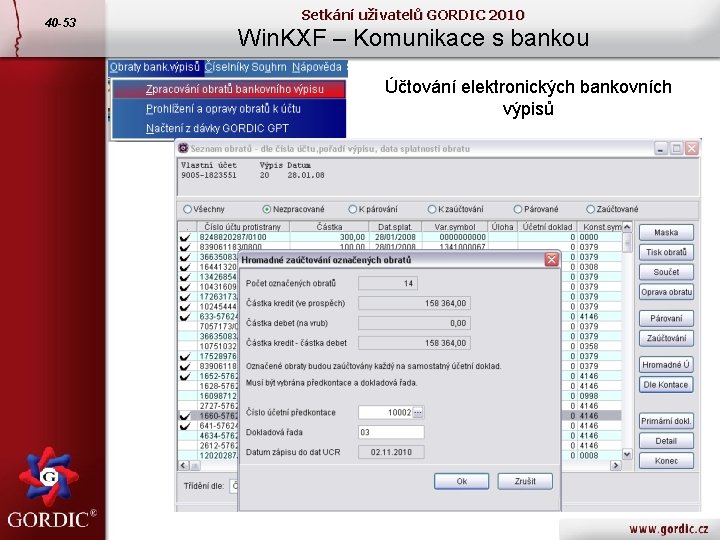Click the Dle Kontace button

point(666,385)
